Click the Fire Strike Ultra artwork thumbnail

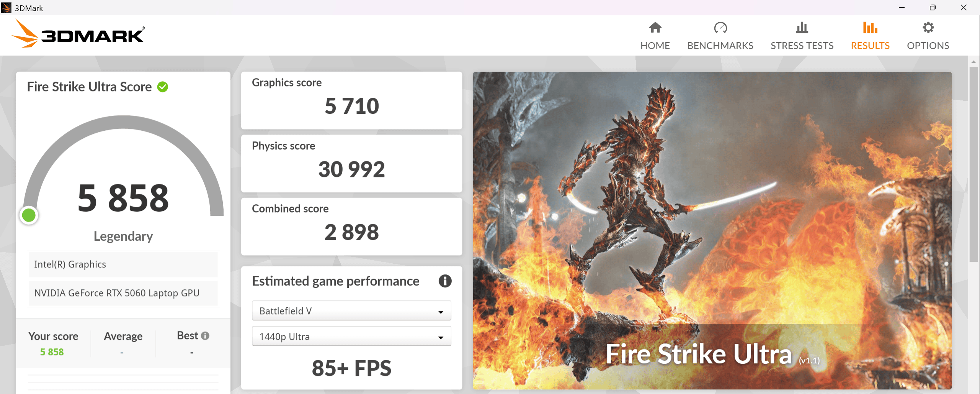712,231
